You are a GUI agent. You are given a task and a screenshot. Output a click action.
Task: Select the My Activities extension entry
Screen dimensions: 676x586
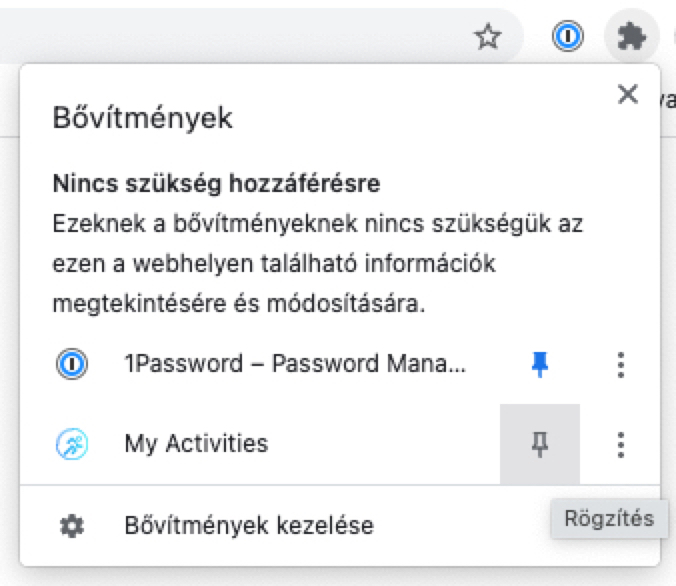(196, 443)
